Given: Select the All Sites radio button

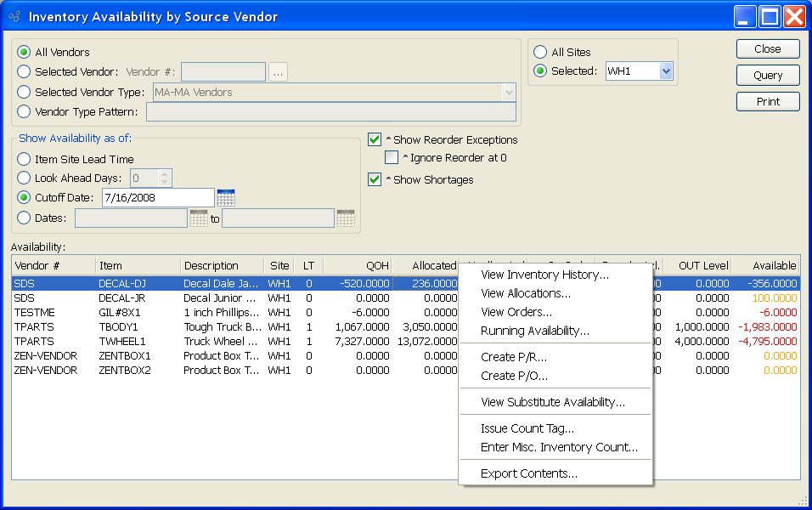Looking at the screenshot, I should (x=540, y=52).
